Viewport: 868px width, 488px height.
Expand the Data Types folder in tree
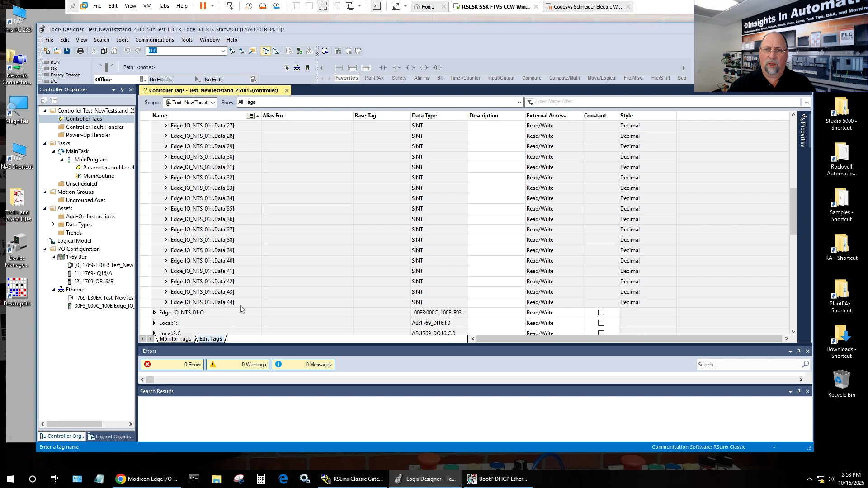point(53,225)
